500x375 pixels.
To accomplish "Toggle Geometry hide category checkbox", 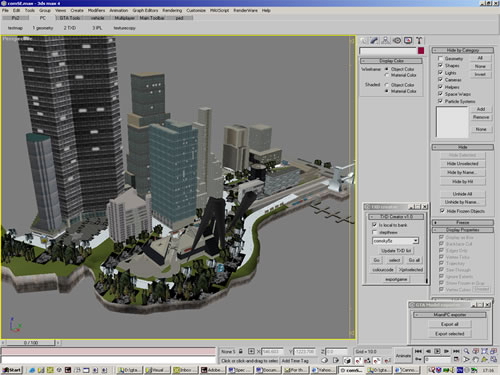I will click(440, 58).
